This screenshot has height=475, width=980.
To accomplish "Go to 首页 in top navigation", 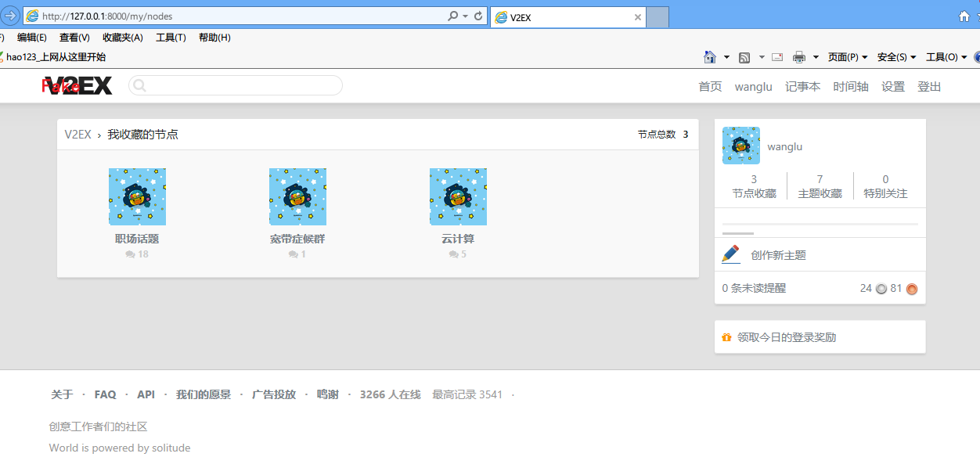I will pos(710,87).
